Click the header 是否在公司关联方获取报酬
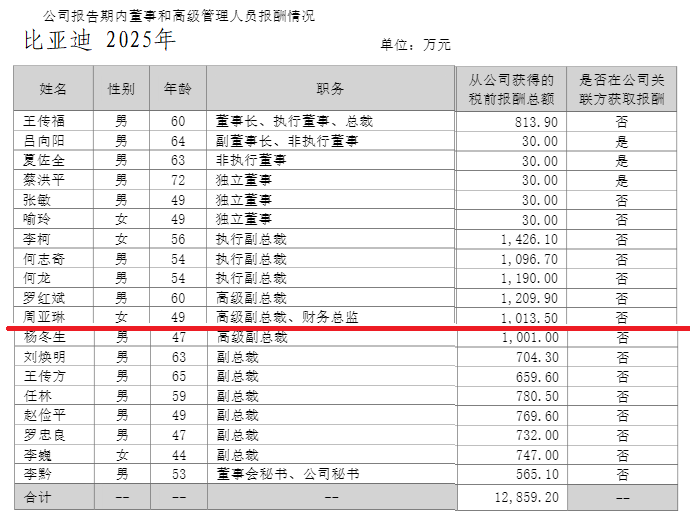The height and width of the screenshot is (524, 690). [x=621, y=89]
